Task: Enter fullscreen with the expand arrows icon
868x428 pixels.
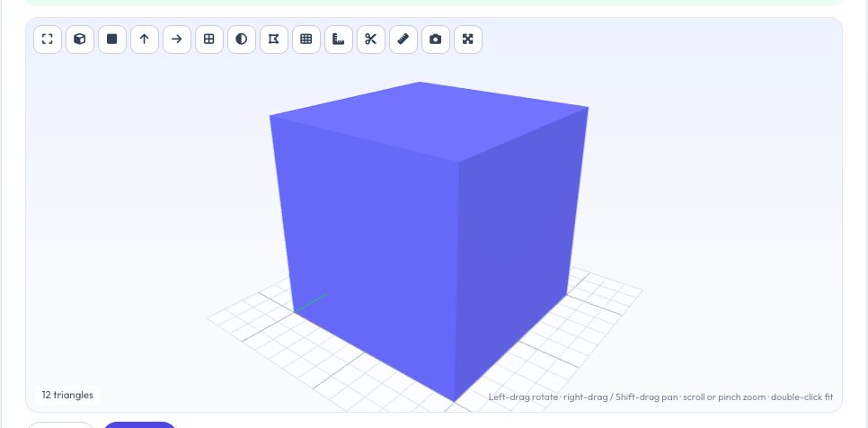Action: pyautogui.click(x=468, y=40)
